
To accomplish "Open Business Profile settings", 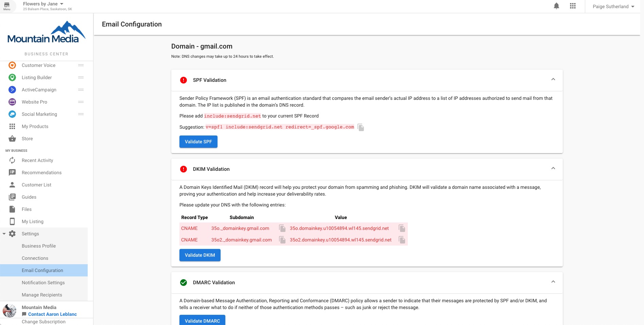I will pos(39,246).
